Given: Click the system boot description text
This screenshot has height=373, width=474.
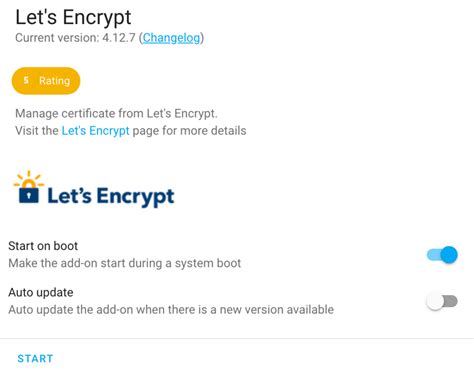Looking at the screenshot, I should point(125,263).
